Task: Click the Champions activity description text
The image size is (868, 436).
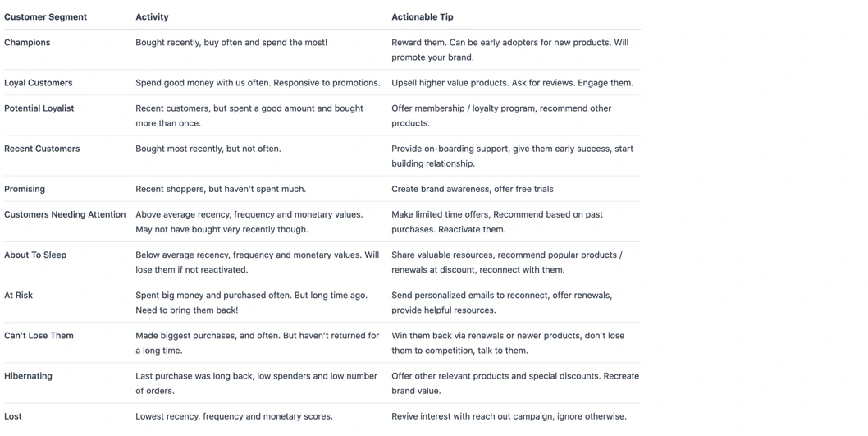Action: point(231,43)
